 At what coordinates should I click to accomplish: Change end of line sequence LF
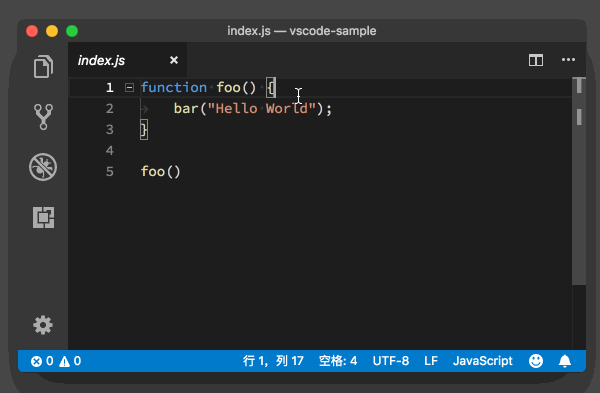[431, 361]
